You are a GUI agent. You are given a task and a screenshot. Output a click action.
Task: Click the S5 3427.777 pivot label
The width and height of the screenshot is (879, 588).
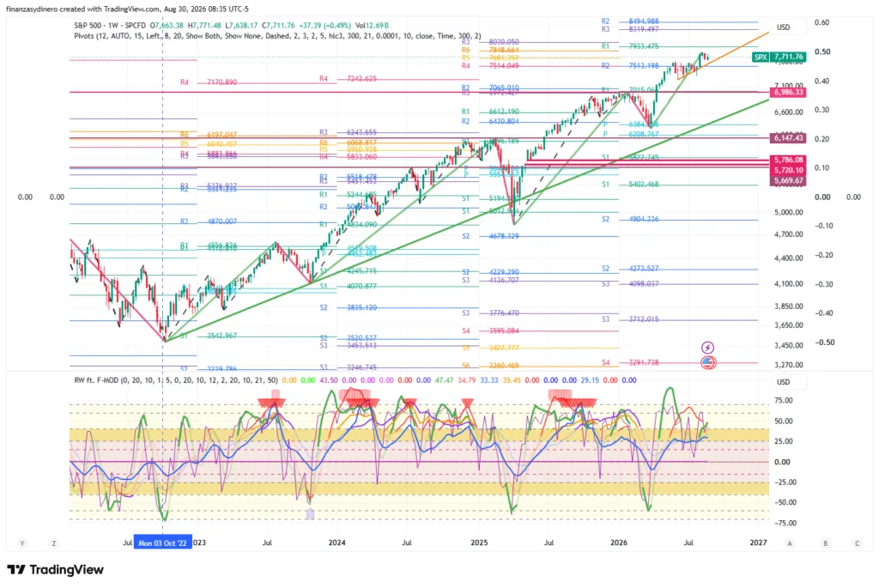click(x=490, y=349)
